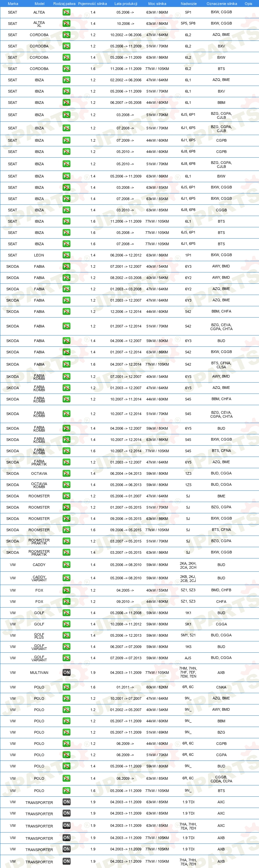
Task: Select petrol icon in POLO 51kW / 69KM row
Action: 66,733
